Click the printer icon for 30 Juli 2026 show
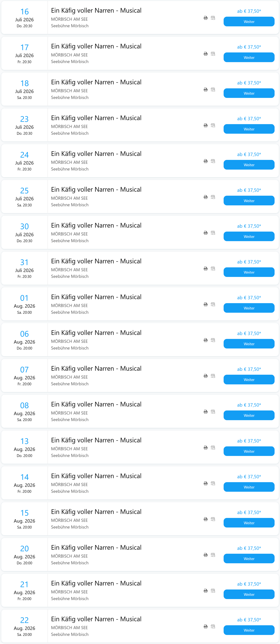The width and height of the screenshot is (280, 644). [206, 233]
